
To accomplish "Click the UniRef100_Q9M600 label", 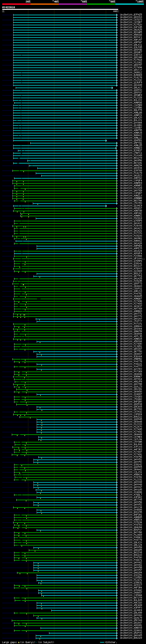I will coord(131,326).
